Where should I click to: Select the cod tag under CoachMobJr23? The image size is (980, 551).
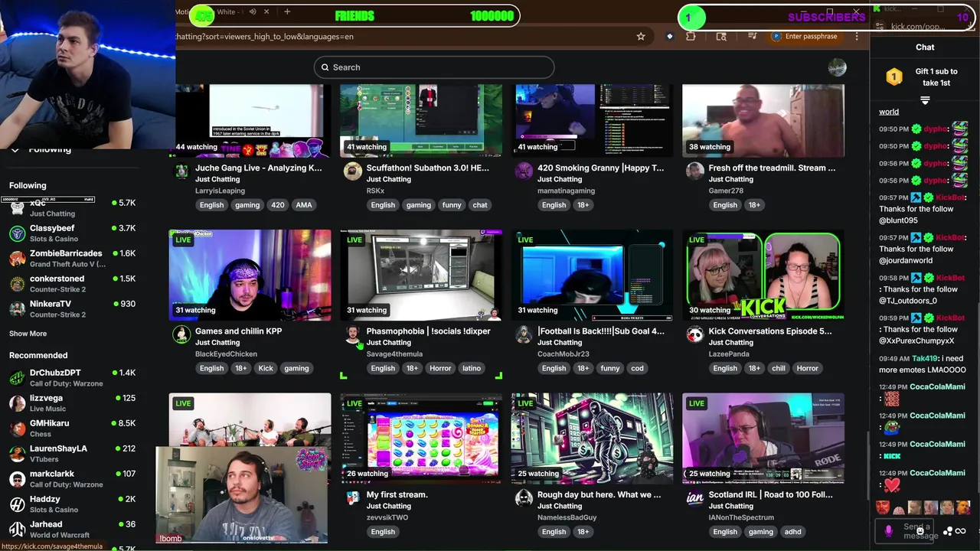tap(638, 369)
